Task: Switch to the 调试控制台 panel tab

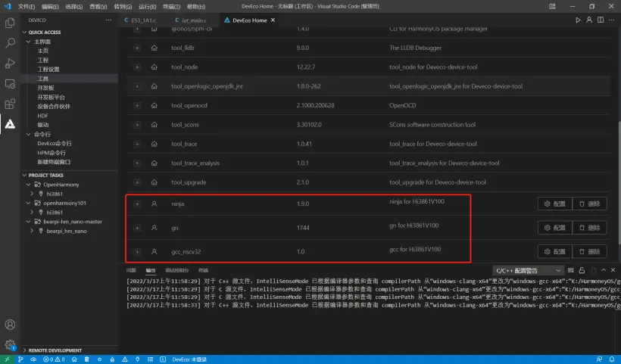Action: click(x=176, y=270)
